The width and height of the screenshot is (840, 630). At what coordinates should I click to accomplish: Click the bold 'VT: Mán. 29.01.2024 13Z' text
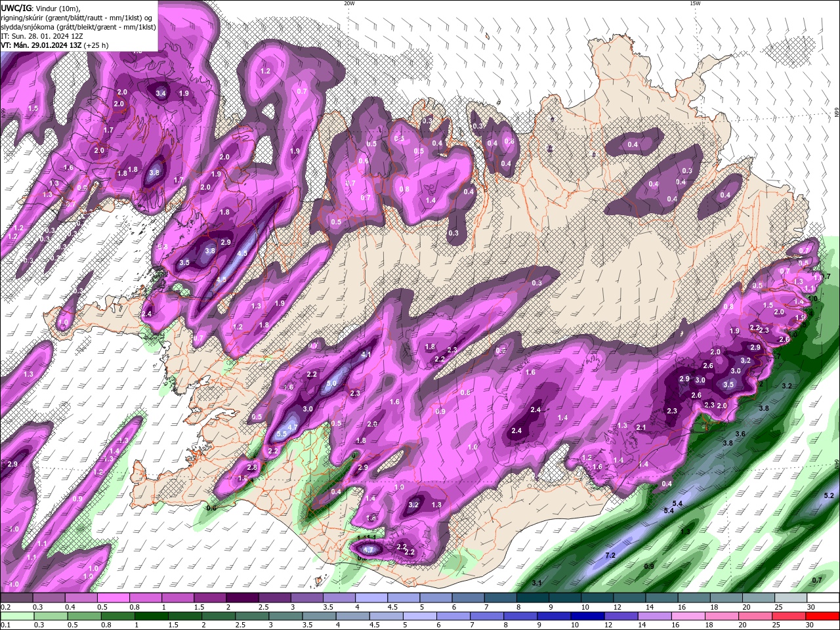pyautogui.click(x=41, y=45)
